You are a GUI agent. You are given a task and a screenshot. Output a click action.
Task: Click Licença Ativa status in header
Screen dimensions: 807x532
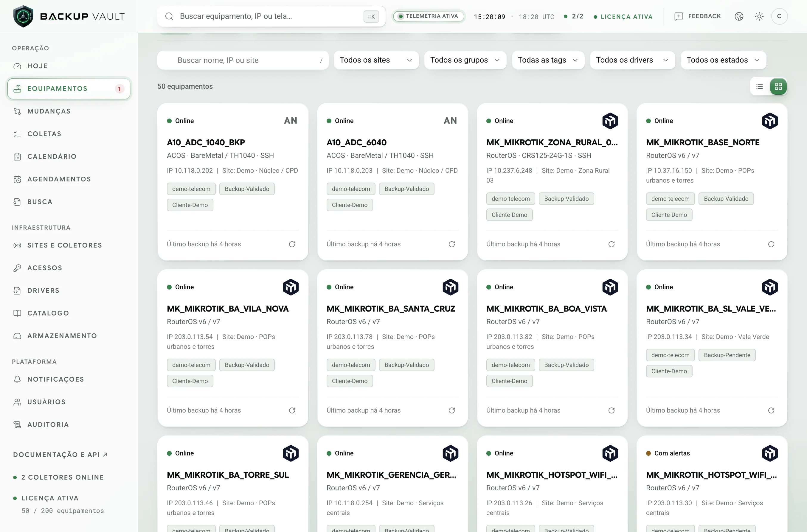[623, 17]
